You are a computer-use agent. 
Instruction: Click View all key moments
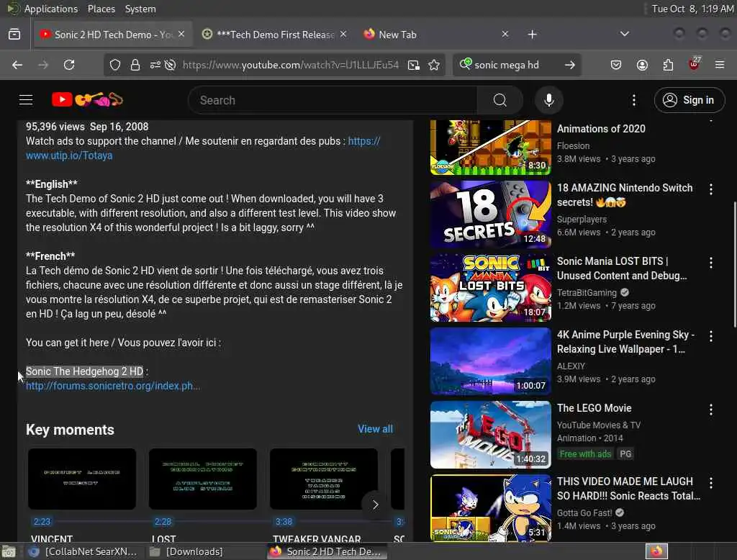pos(375,429)
